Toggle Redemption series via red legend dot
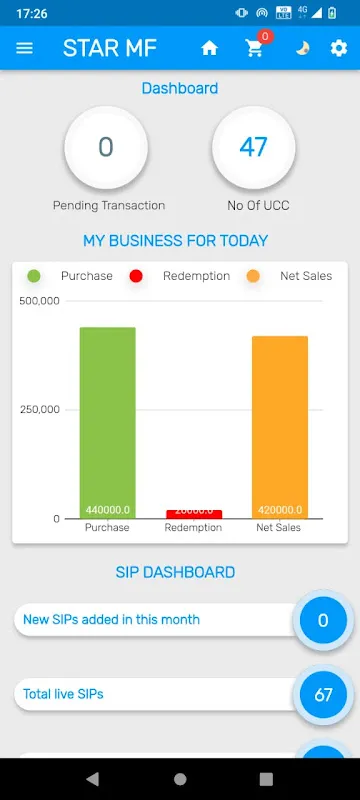 pyautogui.click(x=136, y=276)
